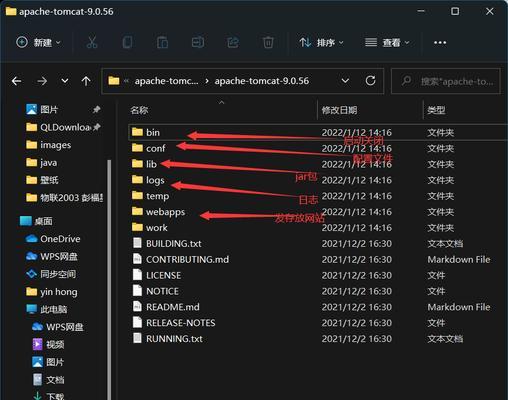The width and height of the screenshot is (508, 400).
Task: Select java folder in sidebar
Action: pos(42,163)
